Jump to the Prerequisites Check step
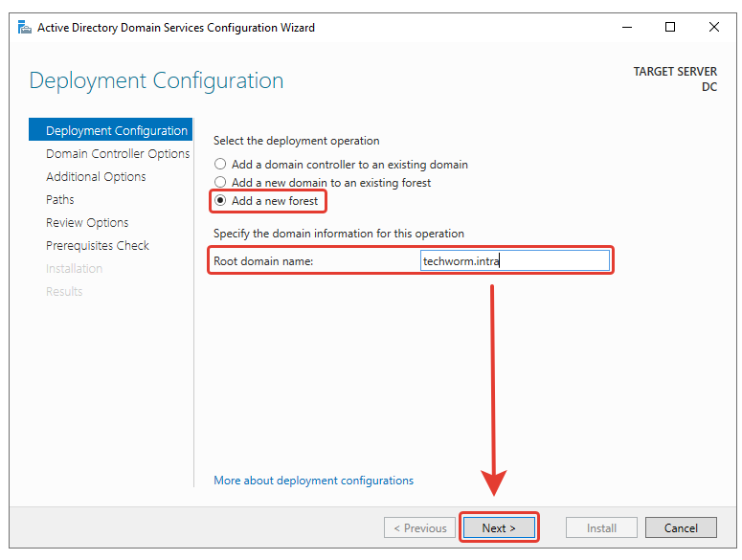The width and height of the screenshot is (742, 560). click(98, 246)
